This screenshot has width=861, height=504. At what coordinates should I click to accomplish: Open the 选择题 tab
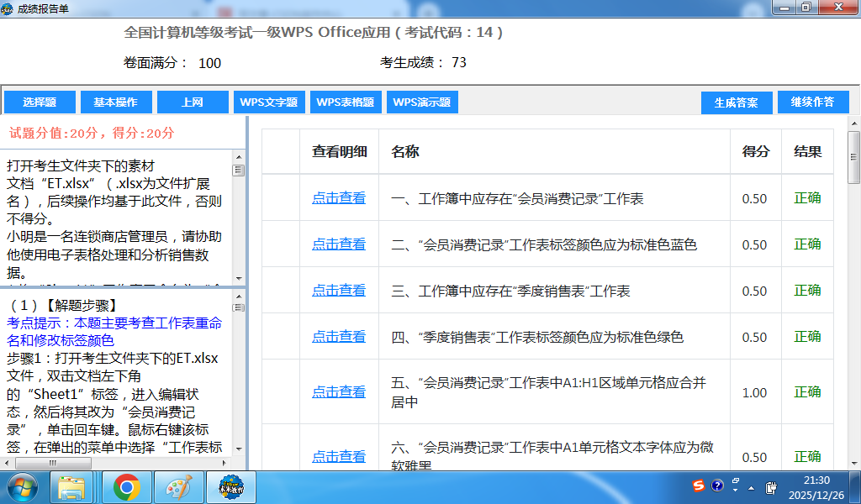40,102
